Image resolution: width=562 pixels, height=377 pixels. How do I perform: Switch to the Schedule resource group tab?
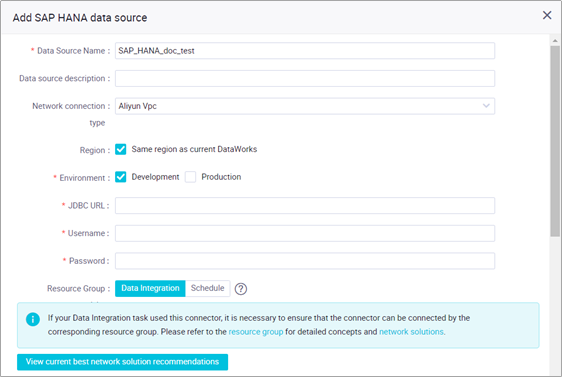tap(208, 288)
